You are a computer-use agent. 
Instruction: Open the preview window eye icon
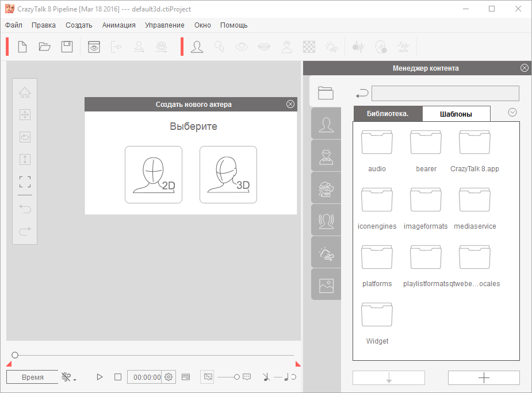(94, 47)
